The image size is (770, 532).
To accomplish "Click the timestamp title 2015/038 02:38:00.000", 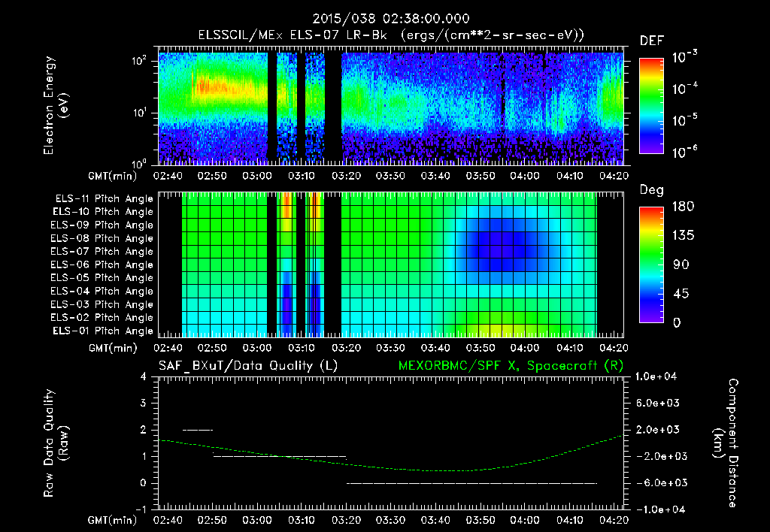I will [391, 19].
